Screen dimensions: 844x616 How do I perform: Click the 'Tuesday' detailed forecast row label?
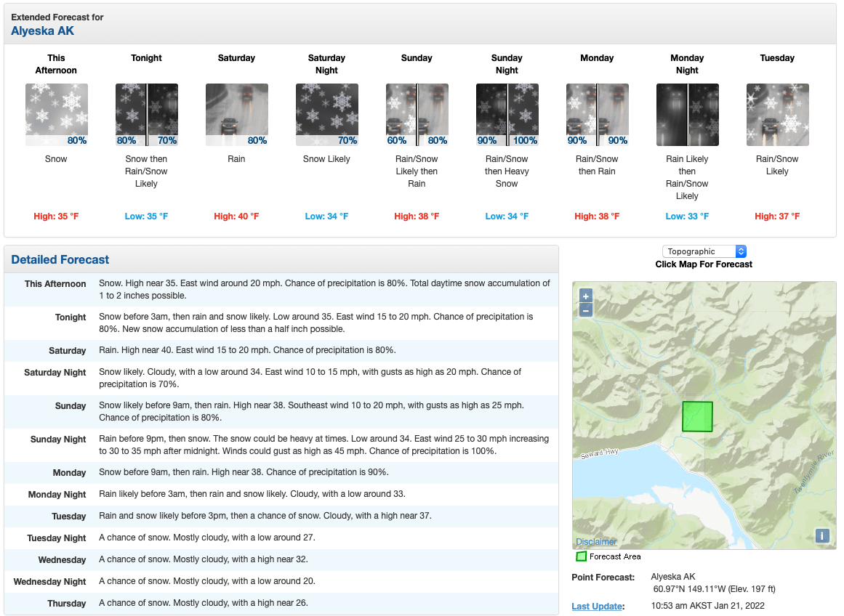click(69, 516)
